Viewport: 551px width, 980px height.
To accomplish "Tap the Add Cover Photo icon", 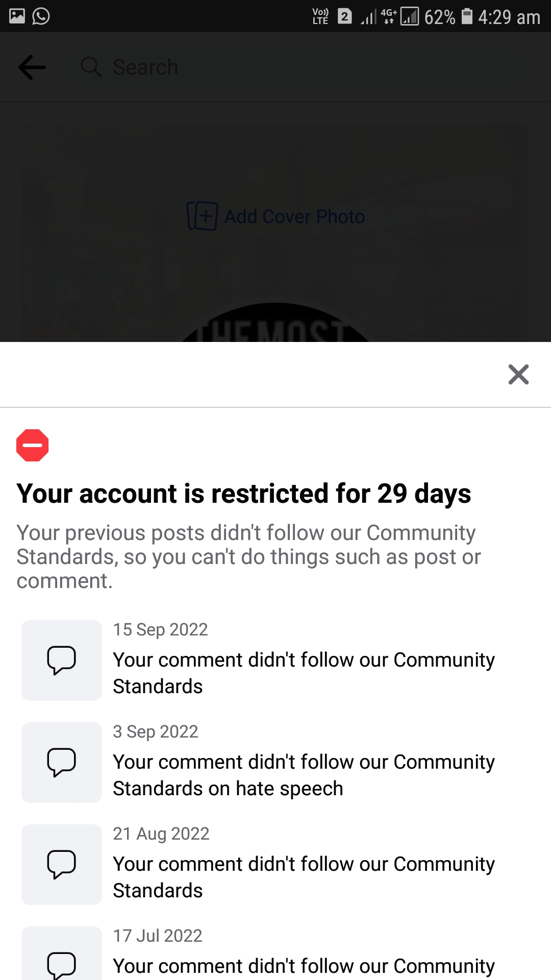I will [x=202, y=216].
